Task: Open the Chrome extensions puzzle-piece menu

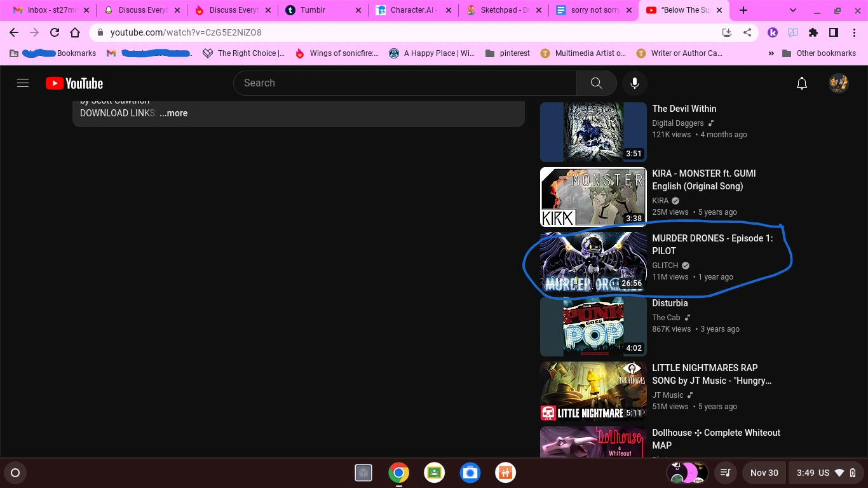Action: pos(813,32)
